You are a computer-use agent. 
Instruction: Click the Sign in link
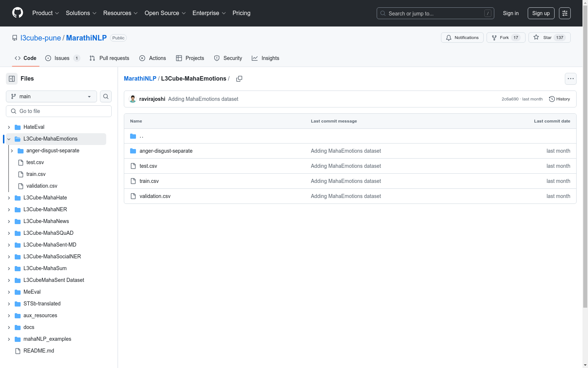click(x=511, y=13)
